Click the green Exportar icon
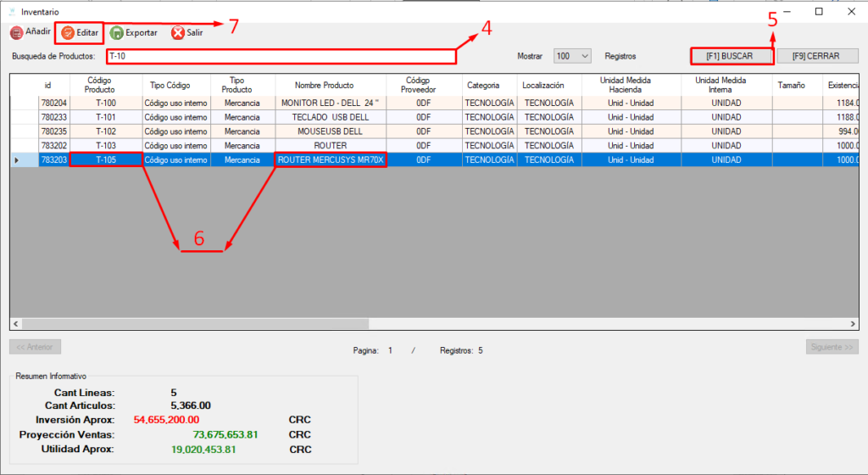Image resolution: width=868 pixels, height=475 pixels. (x=116, y=33)
